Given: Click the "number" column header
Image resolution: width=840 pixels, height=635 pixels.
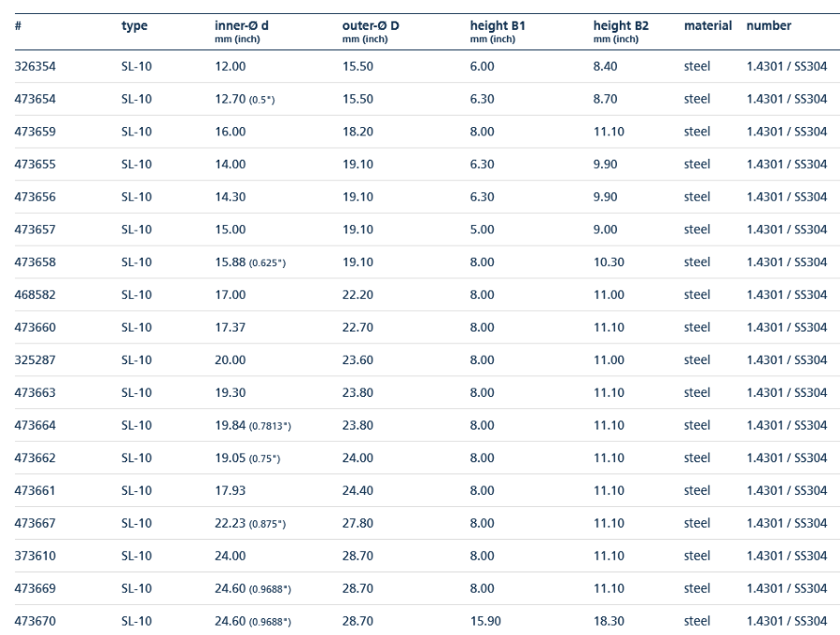Looking at the screenshot, I should point(768,26).
